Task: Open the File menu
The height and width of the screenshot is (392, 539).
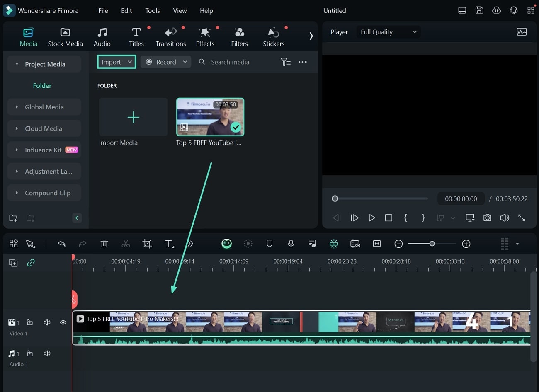Action: click(103, 10)
